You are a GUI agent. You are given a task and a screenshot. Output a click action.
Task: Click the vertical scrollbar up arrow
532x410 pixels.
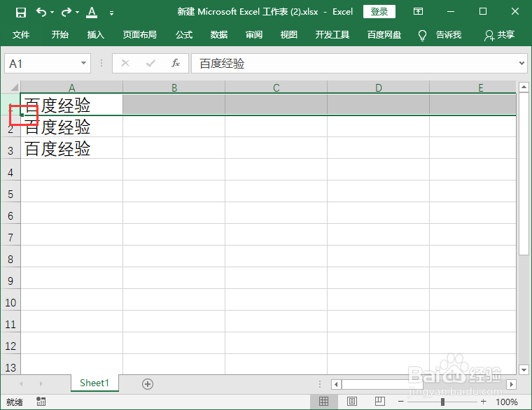[x=524, y=87]
